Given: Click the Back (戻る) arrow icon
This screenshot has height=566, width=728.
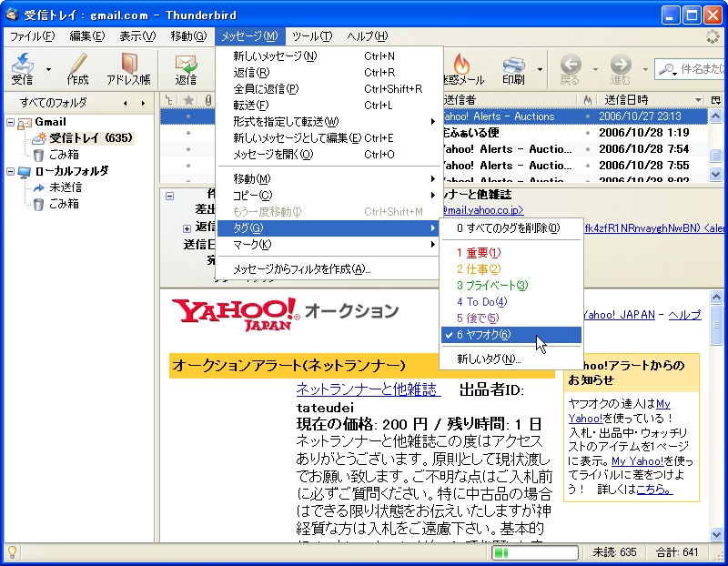Looking at the screenshot, I should (x=571, y=64).
